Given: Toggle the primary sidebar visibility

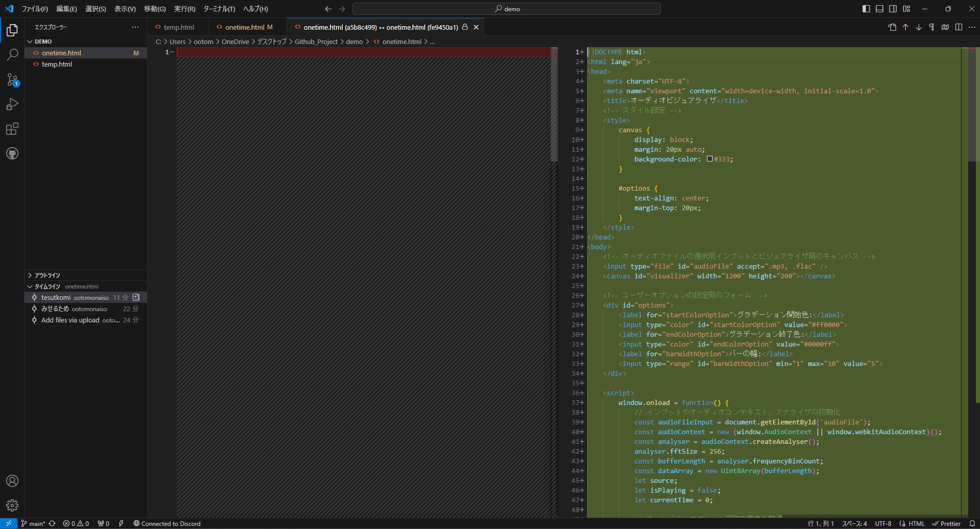Looking at the screenshot, I should tap(866, 9).
